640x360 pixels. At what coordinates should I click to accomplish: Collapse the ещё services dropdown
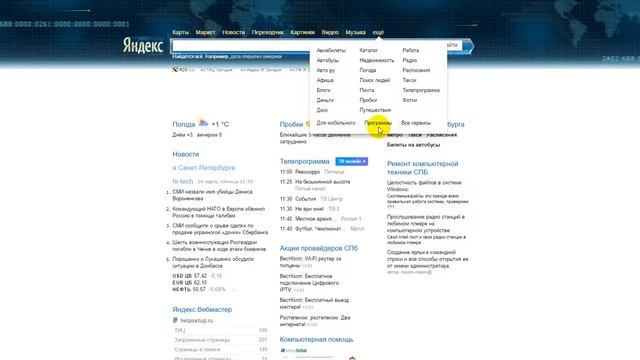click(x=378, y=32)
